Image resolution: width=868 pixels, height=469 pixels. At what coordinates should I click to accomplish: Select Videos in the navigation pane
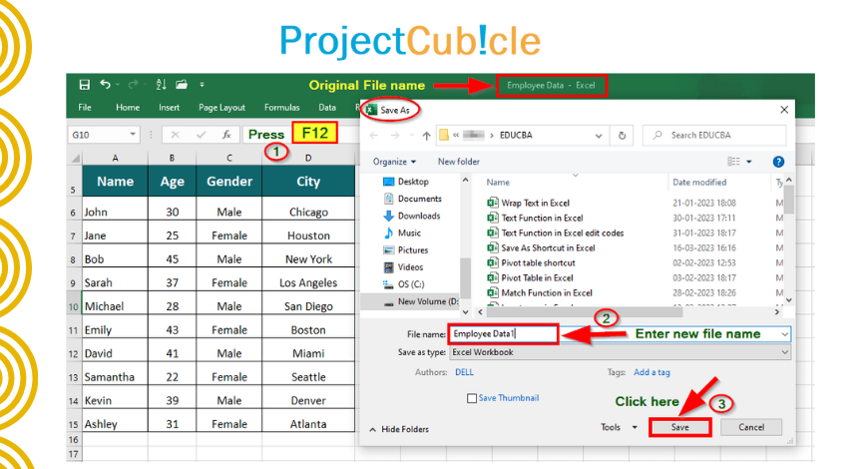tap(403, 267)
